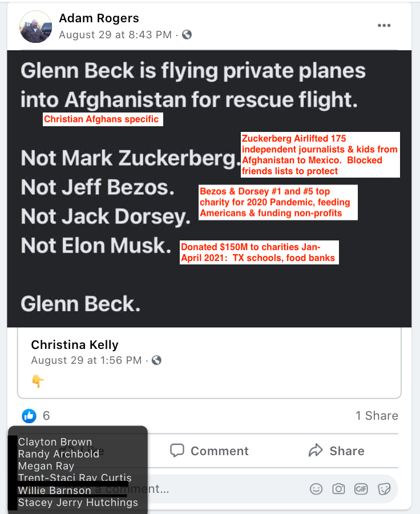Image resolution: width=420 pixels, height=514 pixels.
Task: Click the globe icon on Christina Kelly's post
Action: tap(156, 360)
